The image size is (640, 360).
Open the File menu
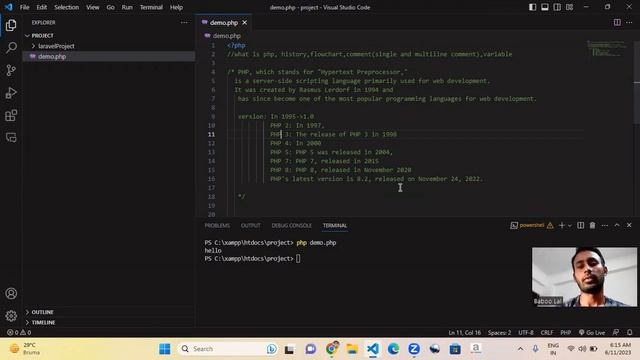pyautogui.click(x=24, y=7)
